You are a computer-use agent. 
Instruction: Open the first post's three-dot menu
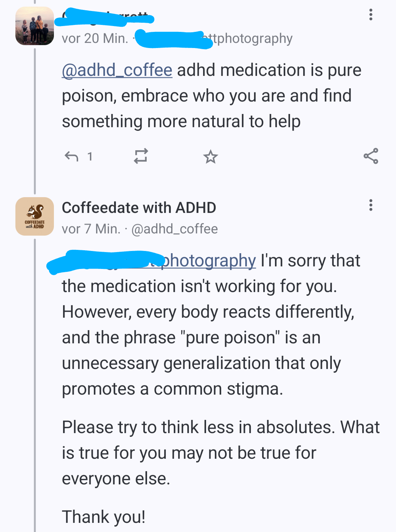pyautogui.click(x=371, y=15)
